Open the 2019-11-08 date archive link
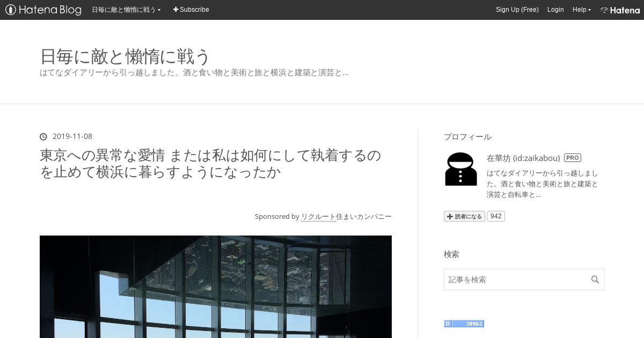 point(72,136)
